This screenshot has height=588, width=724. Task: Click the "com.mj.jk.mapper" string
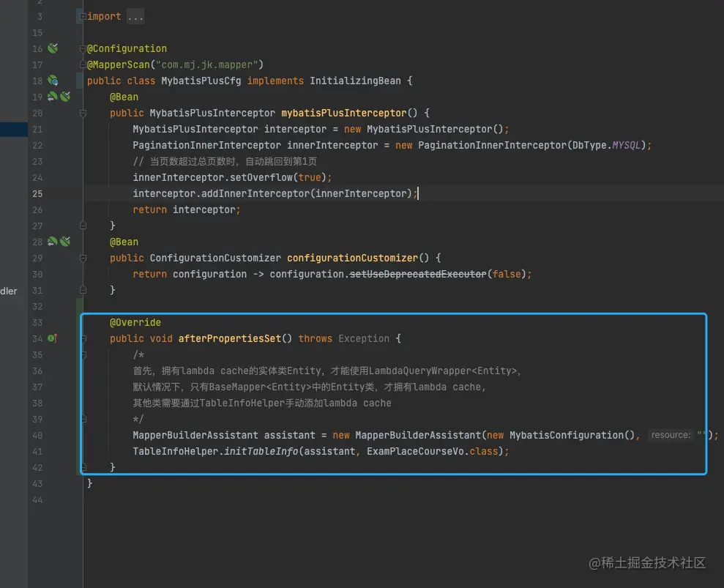coord(206,64)
